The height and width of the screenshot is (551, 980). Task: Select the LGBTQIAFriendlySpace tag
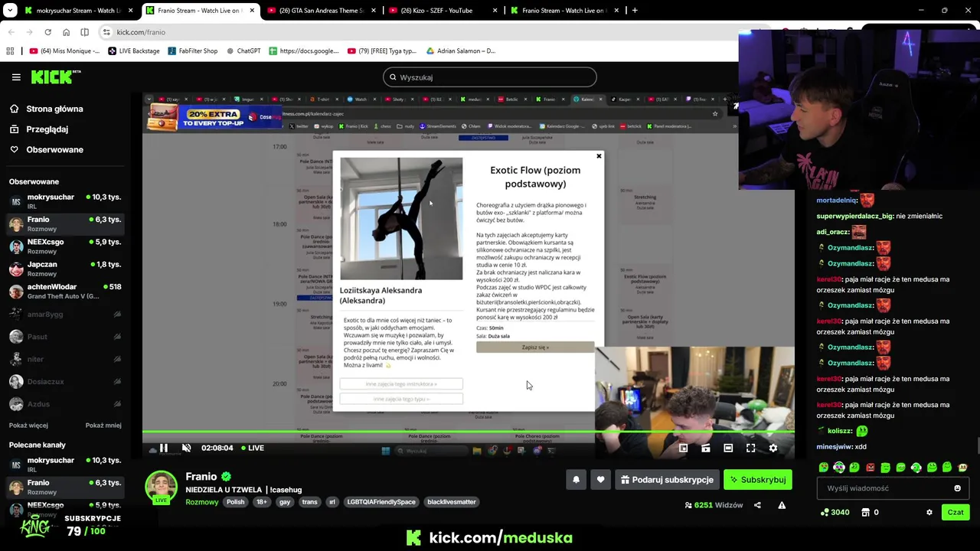[x=381, y=502]
